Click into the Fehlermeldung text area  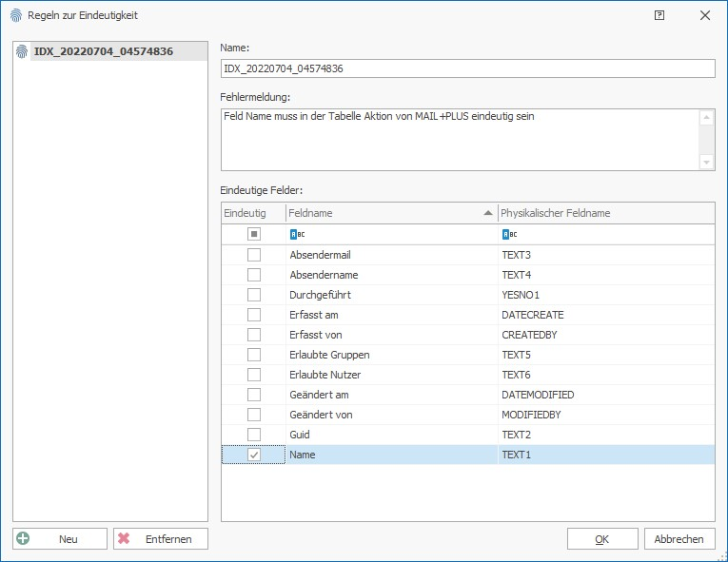point(460,140)
